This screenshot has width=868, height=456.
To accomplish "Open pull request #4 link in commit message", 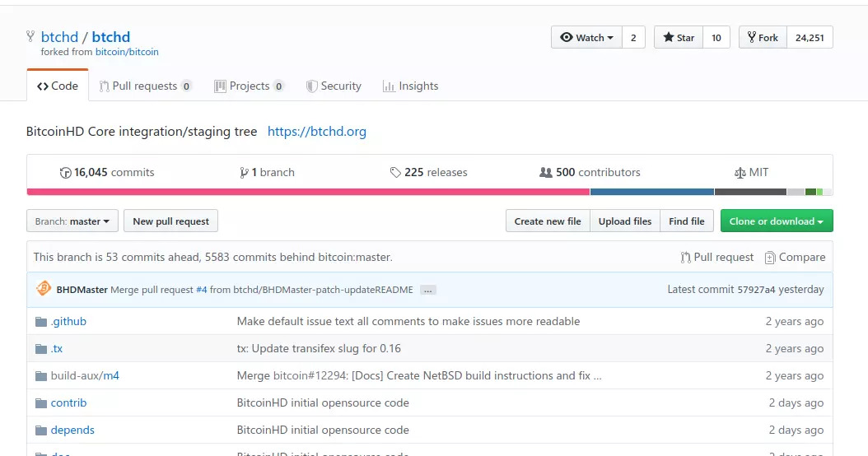I will [x=202, y=290].
